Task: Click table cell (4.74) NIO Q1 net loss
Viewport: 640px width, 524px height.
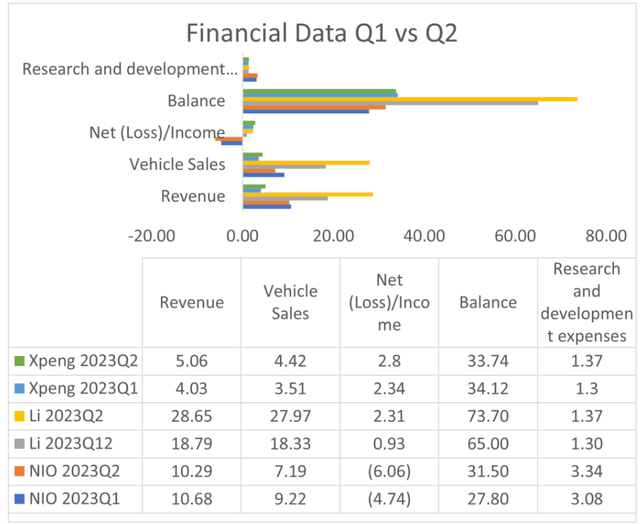Action: (389, 499)
